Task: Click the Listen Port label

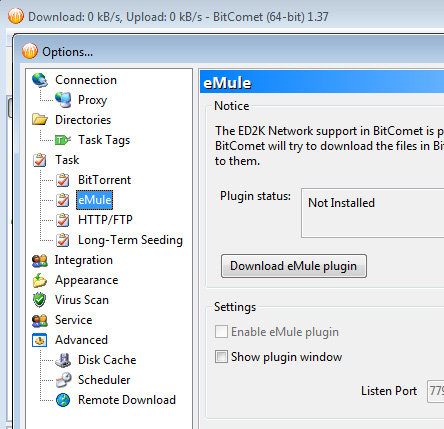Action: [x=389, y=391]
